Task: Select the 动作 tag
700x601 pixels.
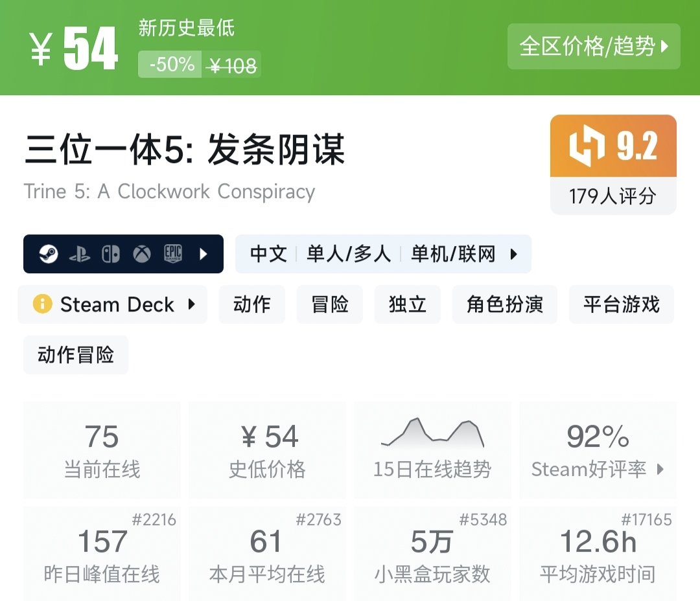Action: click(x=252, y=304)
